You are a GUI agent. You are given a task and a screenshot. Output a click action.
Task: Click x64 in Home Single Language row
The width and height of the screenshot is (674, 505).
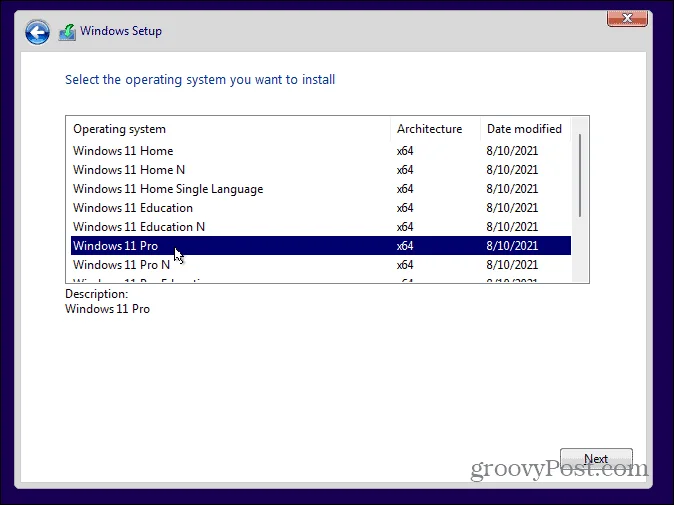pos(405,189)
